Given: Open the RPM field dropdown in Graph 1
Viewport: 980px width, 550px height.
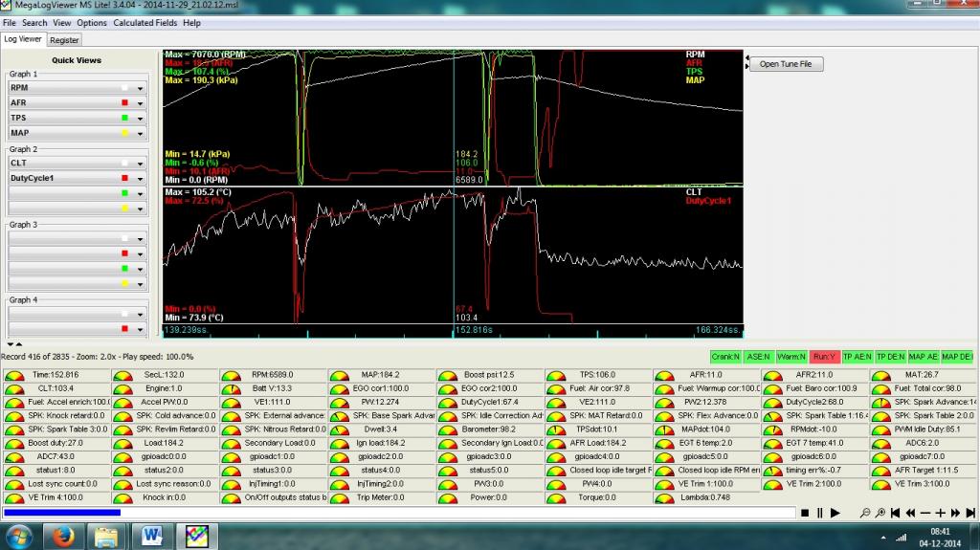Looking at the screenshot, I should click(141, 88).
